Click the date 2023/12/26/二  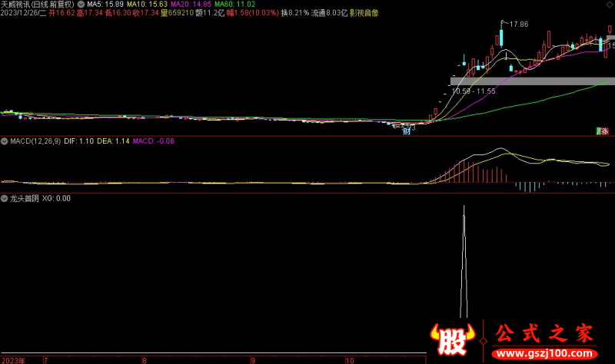24,13
